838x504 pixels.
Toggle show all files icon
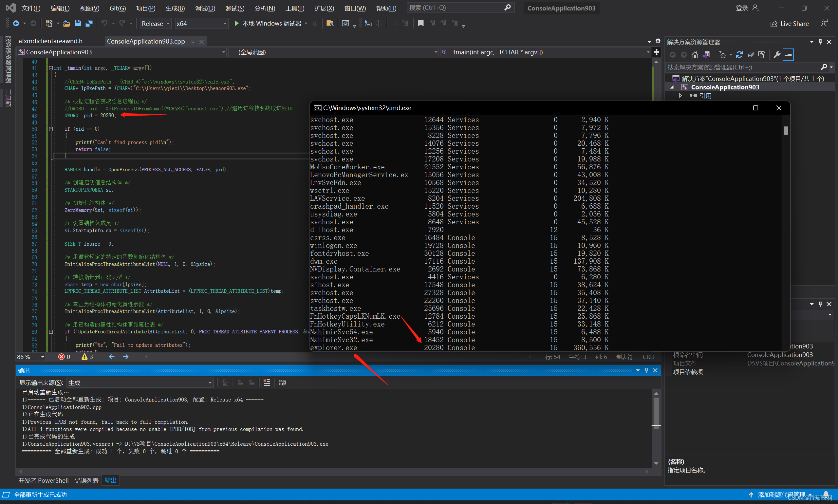762,55
